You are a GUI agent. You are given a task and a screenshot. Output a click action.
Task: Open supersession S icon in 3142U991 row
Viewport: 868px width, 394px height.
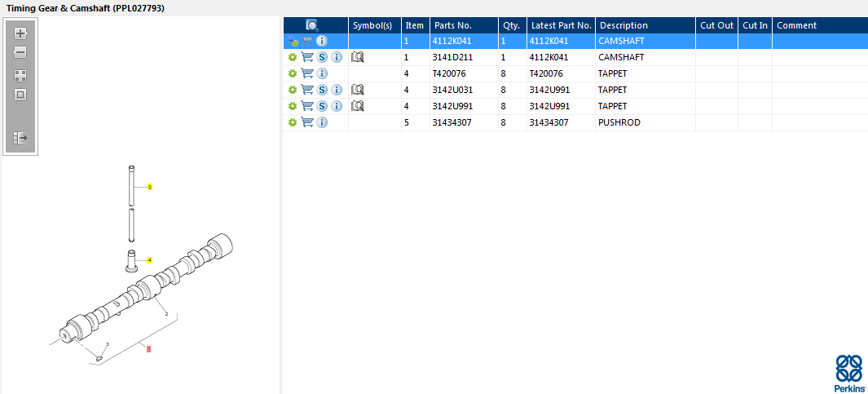322,106
